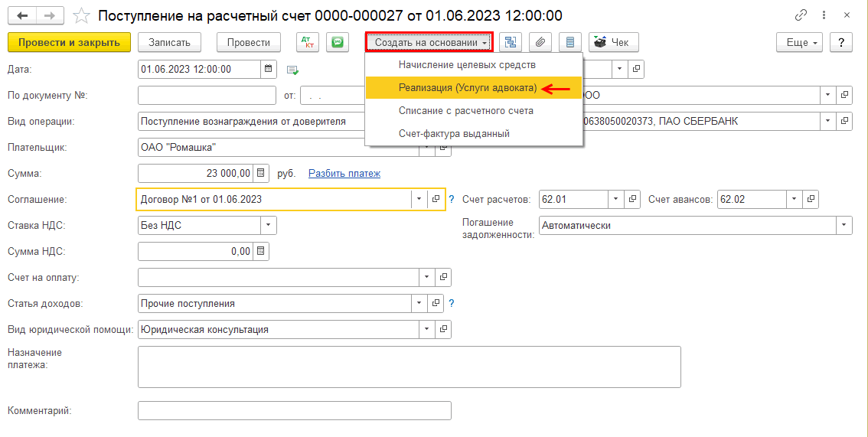868x437 pixels.
Task: Choose Счет-фактура выданный from menu
Action: pos(453,133)
